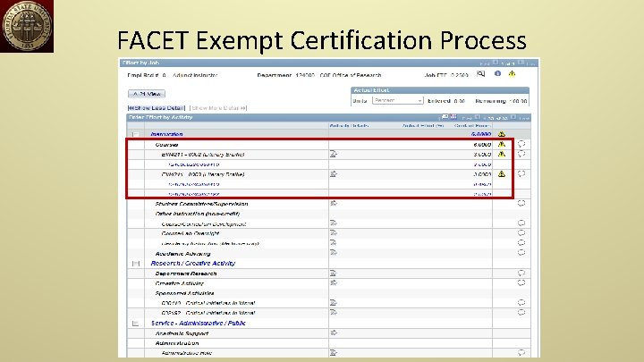Open activity details for Course/Lab Oversight
Image resolution: width=644 pixels, height=362 pixels.
click(x=334, y=232)
